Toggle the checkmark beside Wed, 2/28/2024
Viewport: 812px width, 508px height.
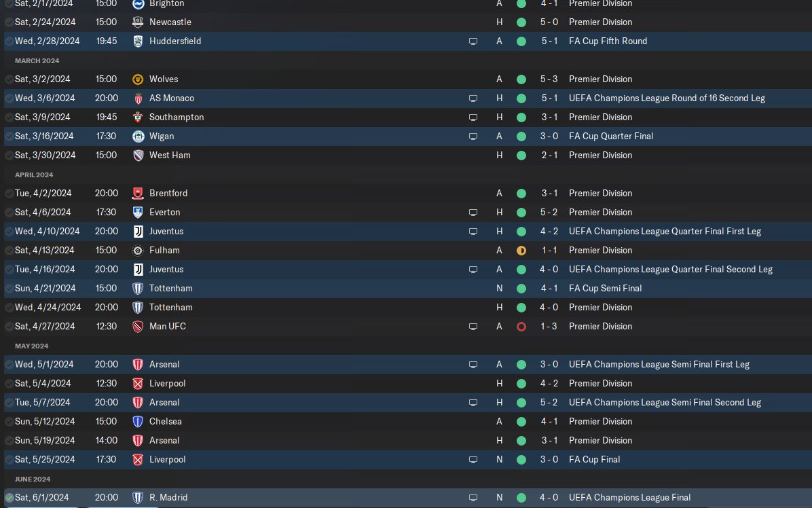[9, 41]
